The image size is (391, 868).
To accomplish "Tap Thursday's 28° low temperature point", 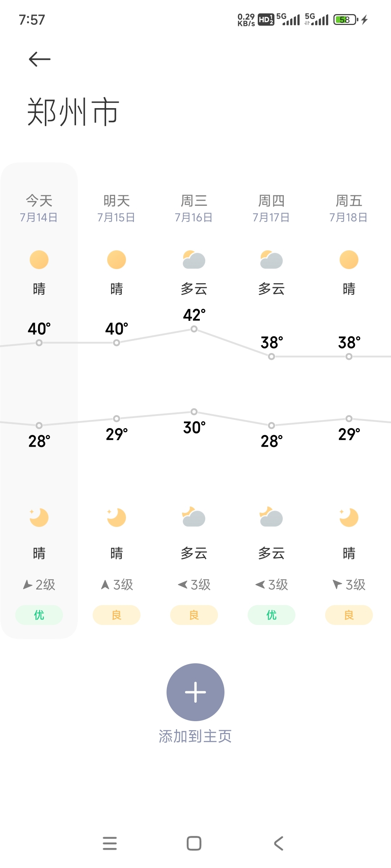I will [271, 425].
